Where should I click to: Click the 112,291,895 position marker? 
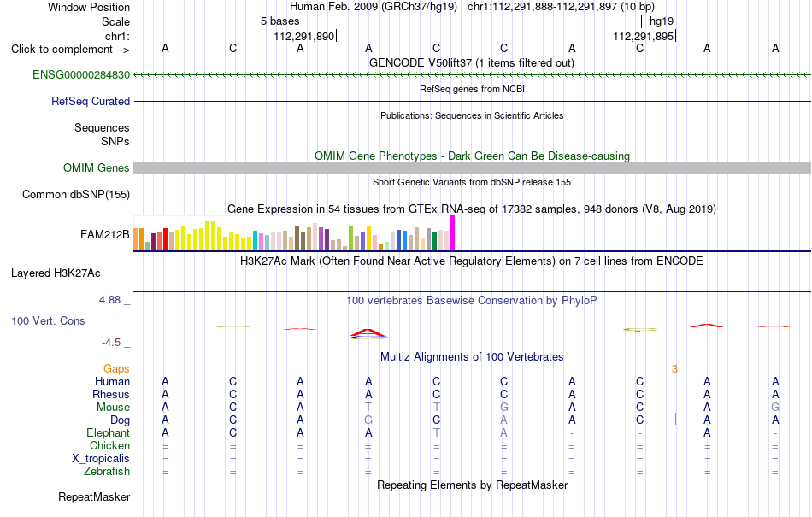[x=644, y=36]
